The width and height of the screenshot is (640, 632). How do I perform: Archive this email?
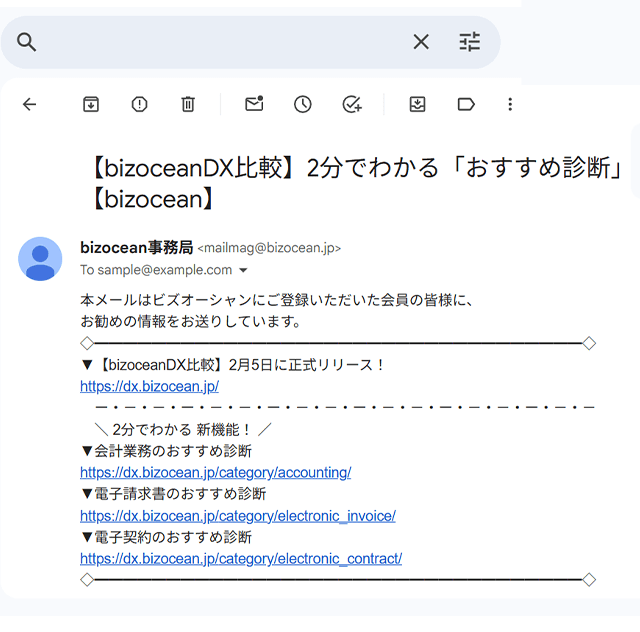pos(91,104)
